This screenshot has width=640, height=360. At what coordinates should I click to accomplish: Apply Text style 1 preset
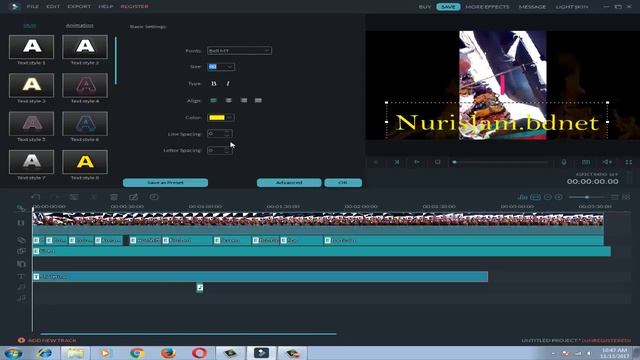click(31, 47)
